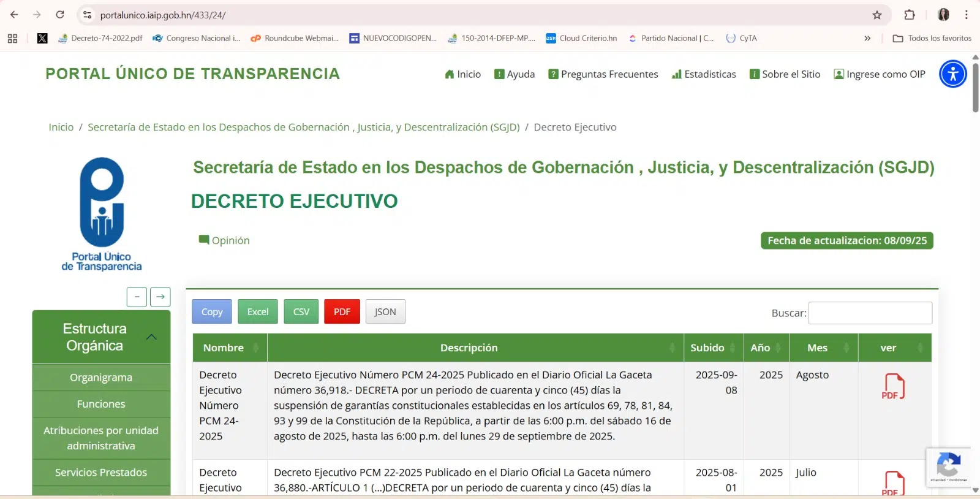Go to Preguntas Frecuentes in navigation

pos(603,74)
